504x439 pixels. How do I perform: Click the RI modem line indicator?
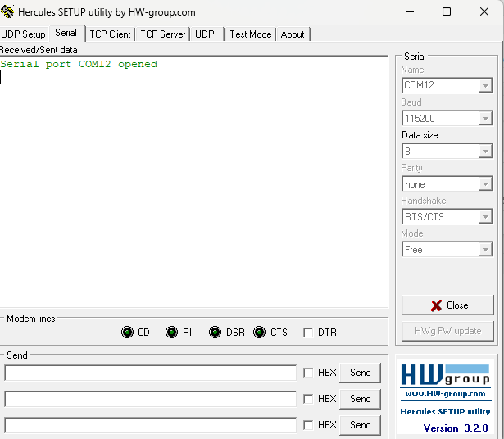coord(171,332)
